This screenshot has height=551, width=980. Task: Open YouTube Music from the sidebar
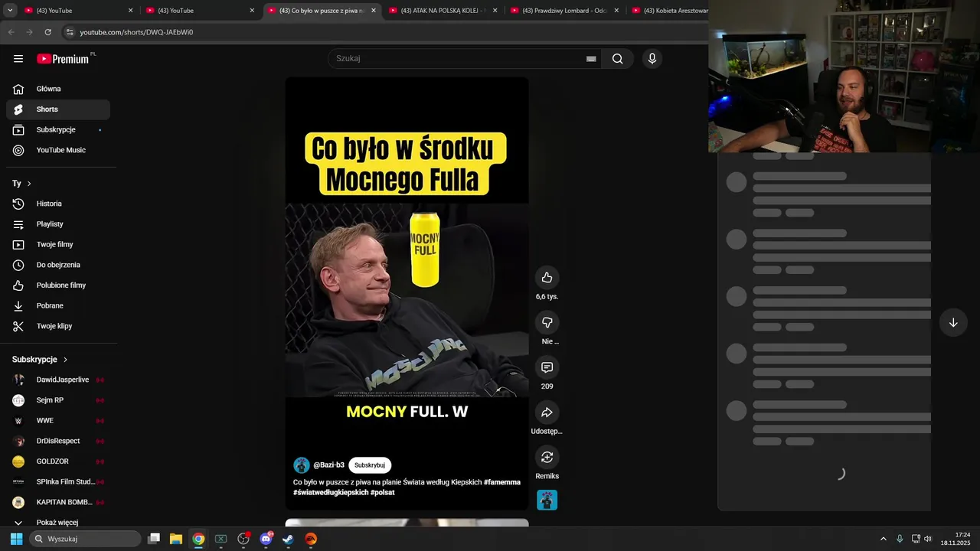(x=58, y=150)
